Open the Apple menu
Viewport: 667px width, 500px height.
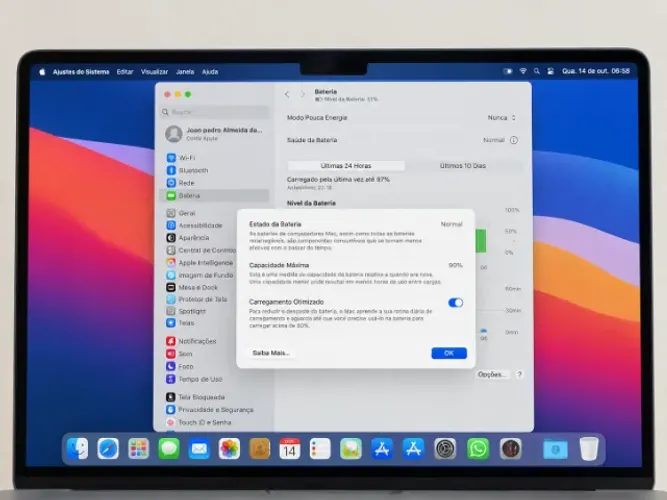point(42,72)
